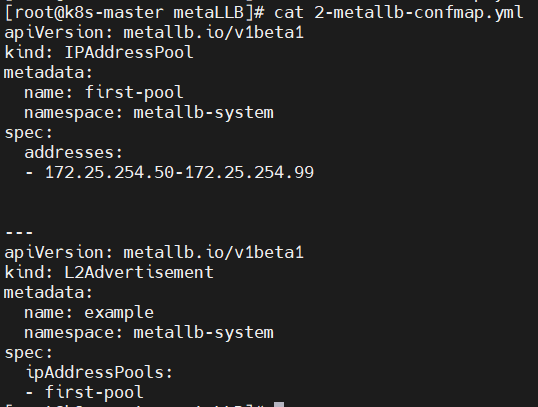Click the ipAddressPools: key
Image resolution: width=538 pixels, height=407 pixels.
pyautogui.click(x=100, y=373)
